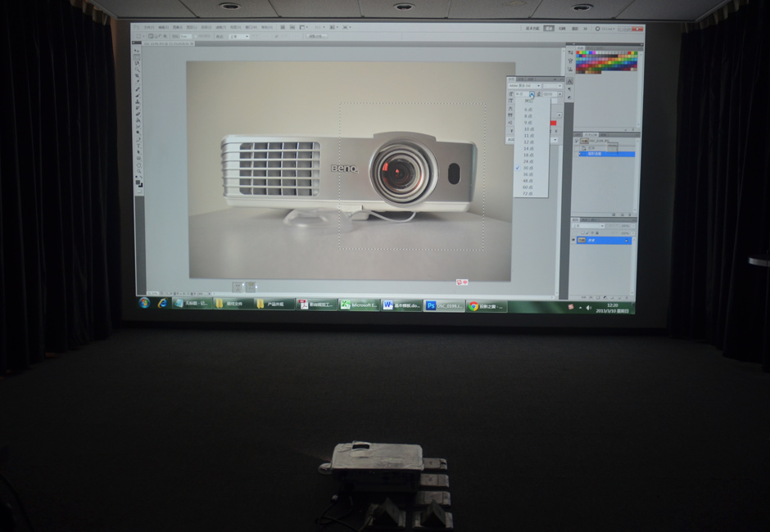Click the Windows Start button
770x532 pixels.
(x=144, y=302)
